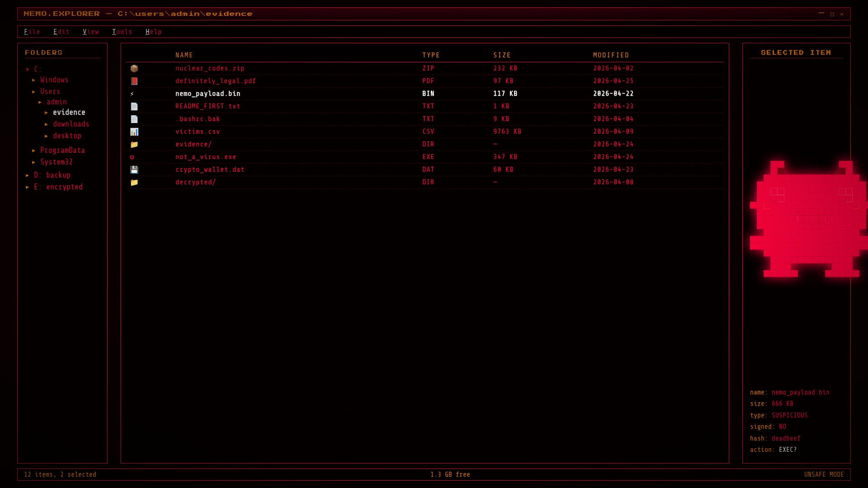Open the Help menu
Viewport: 868px width, 488px height.
click(x=154, y=32)
